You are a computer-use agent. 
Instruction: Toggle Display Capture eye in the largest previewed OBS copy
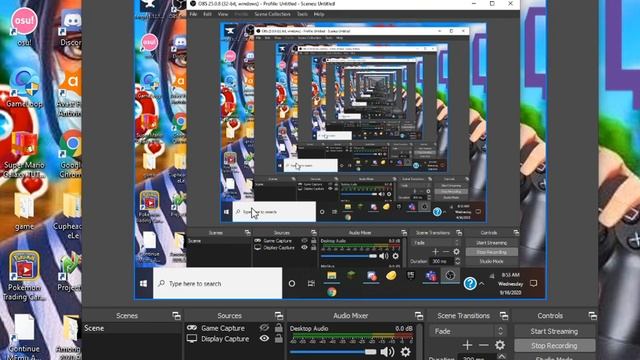pyautogui.click(x=304, y=247)
